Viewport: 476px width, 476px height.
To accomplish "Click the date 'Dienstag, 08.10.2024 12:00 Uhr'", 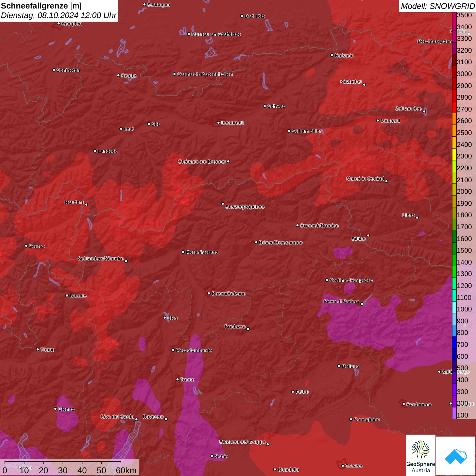I will click(x=59, y=15).
